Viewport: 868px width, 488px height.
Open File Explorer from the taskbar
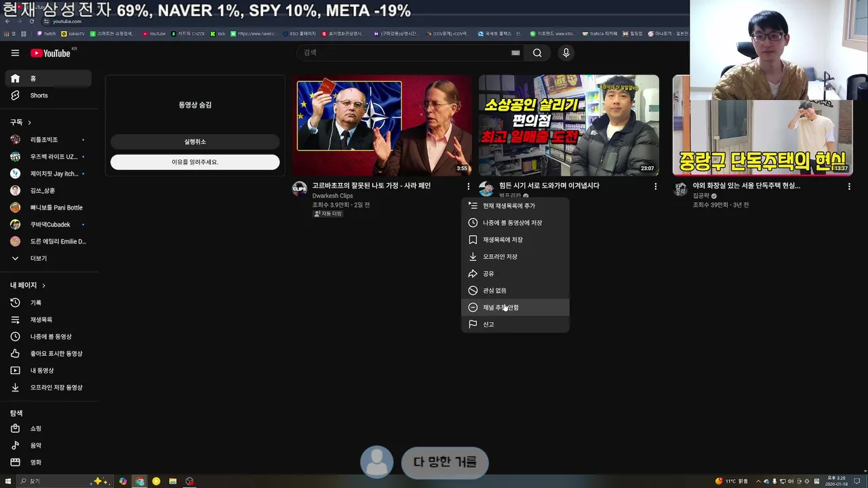(173, 481)
